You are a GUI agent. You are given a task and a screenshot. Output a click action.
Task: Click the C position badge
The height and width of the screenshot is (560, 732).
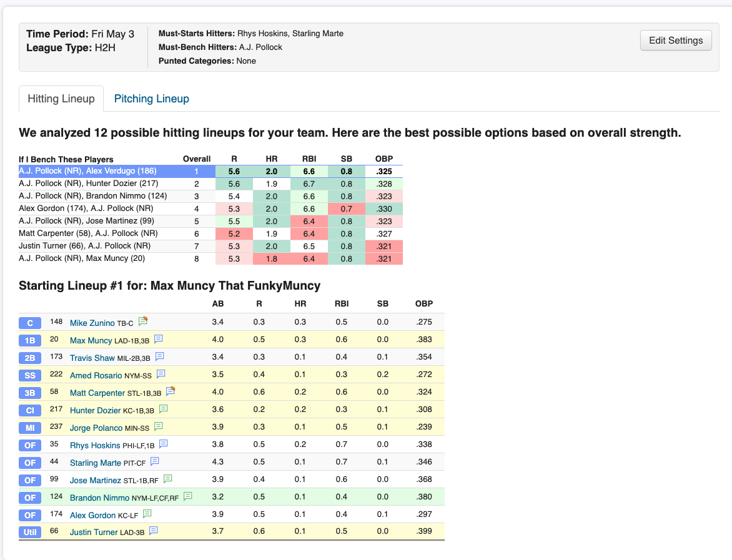(30, 323)
